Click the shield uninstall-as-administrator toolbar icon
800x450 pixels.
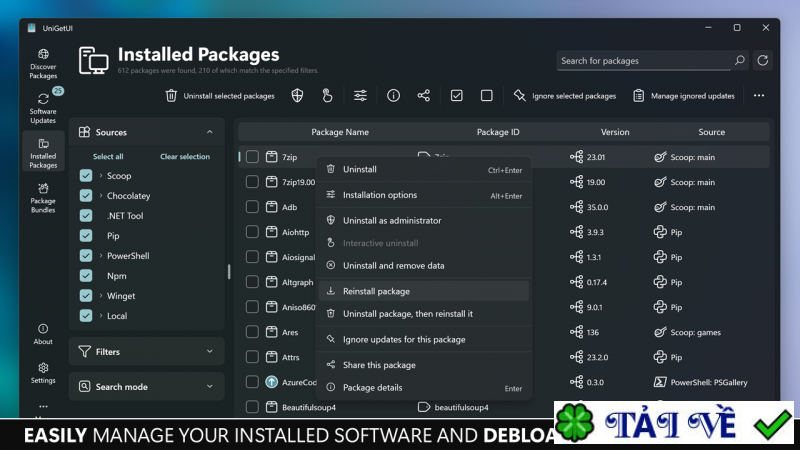coord(297,96)
